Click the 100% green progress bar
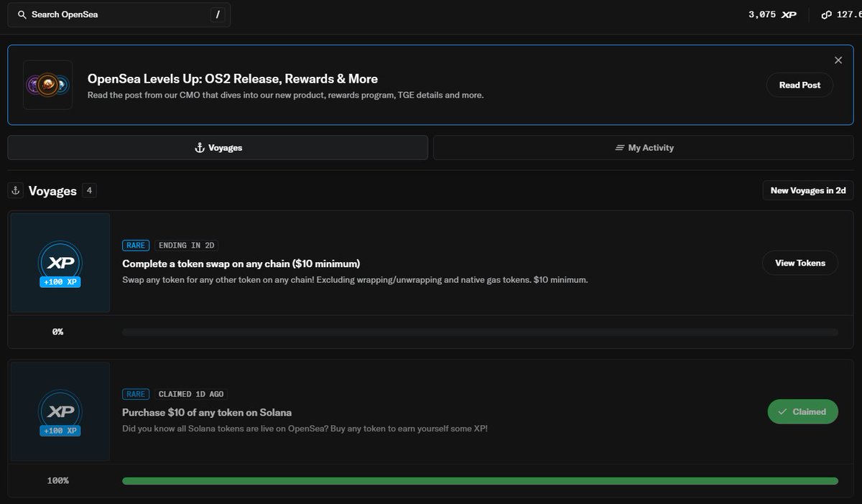 pyautogui.click(x=480, y=481)
